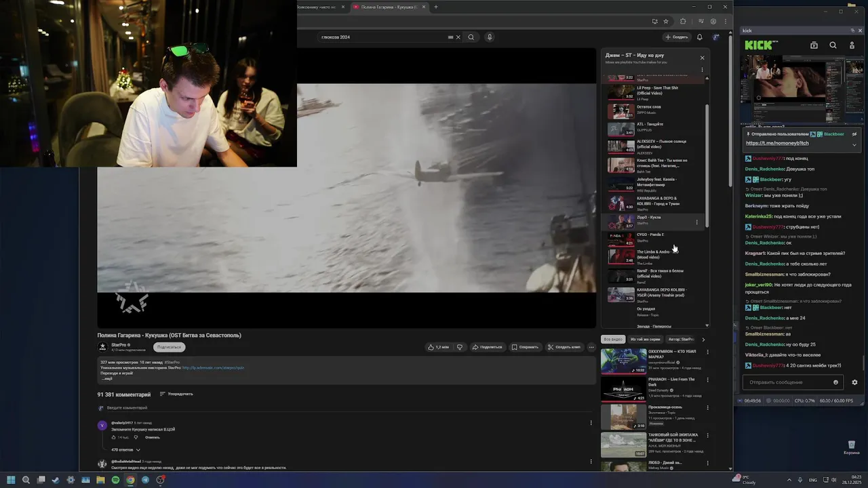Image resolution: width=868 pixels, height=488 pixels.
Task: Open StarPro channel name
Action: [x=119, y=345]
